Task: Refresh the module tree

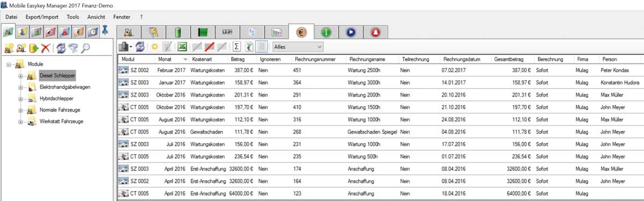Action: click(x=61, y=48)
